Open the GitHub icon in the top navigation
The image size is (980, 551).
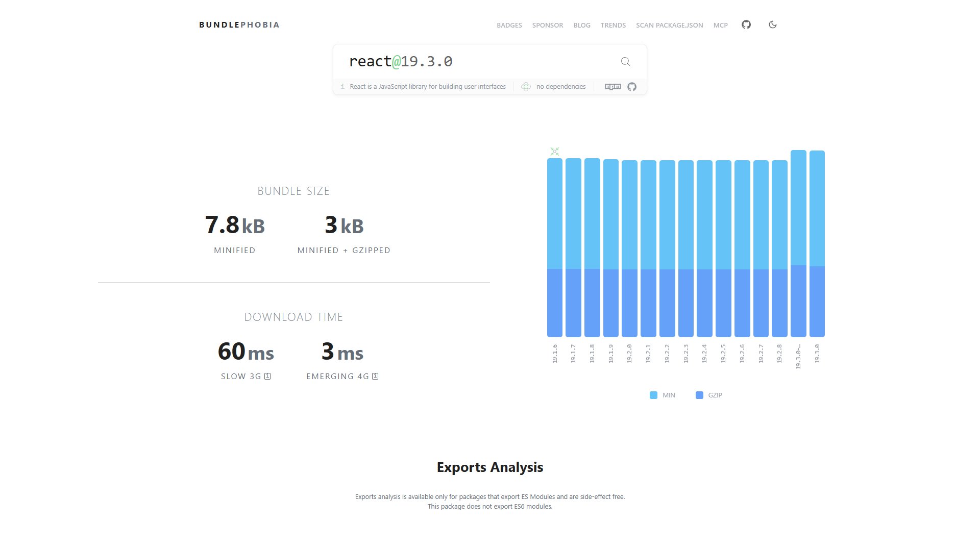pos(746,24)
